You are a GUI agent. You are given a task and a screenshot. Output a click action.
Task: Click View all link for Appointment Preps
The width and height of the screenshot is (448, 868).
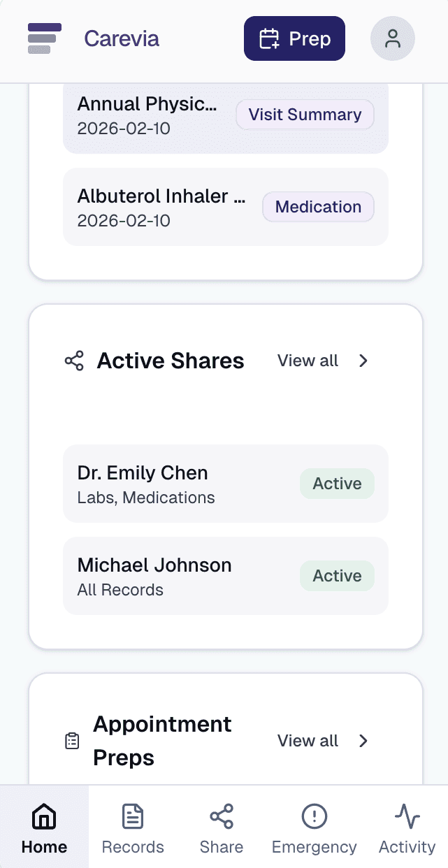click(308, 741)
